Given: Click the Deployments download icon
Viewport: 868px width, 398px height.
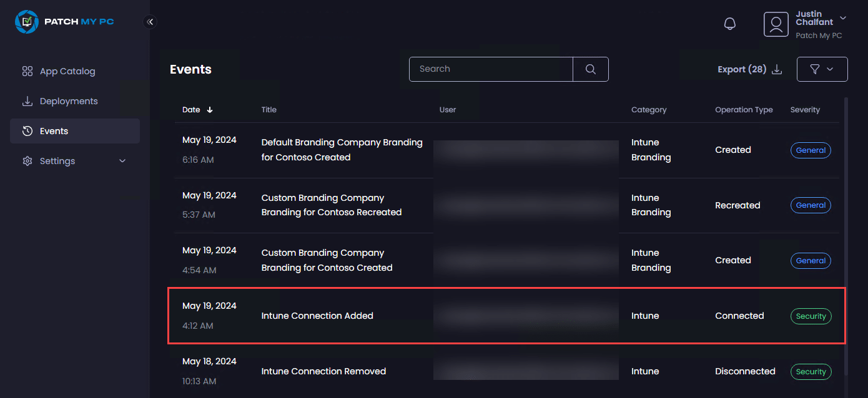Looking at the screenshot, I should tap(27, 101).
